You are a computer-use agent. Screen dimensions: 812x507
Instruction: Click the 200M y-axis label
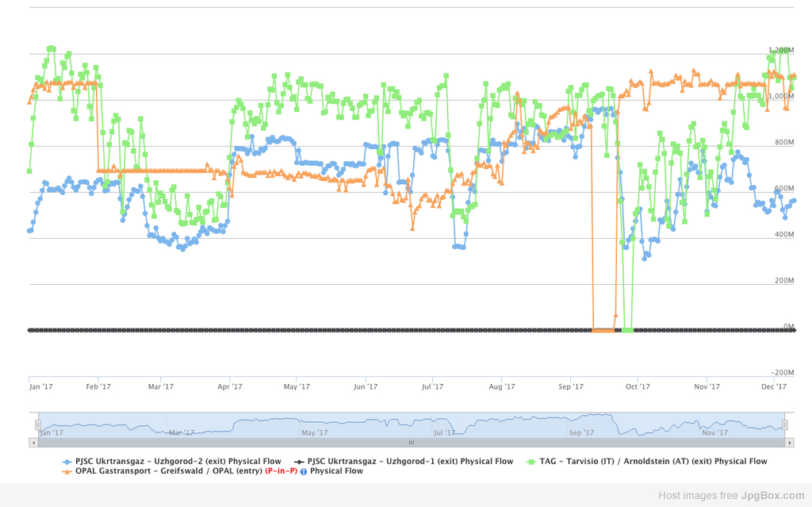pyautogui.click(x=784, y=281)
